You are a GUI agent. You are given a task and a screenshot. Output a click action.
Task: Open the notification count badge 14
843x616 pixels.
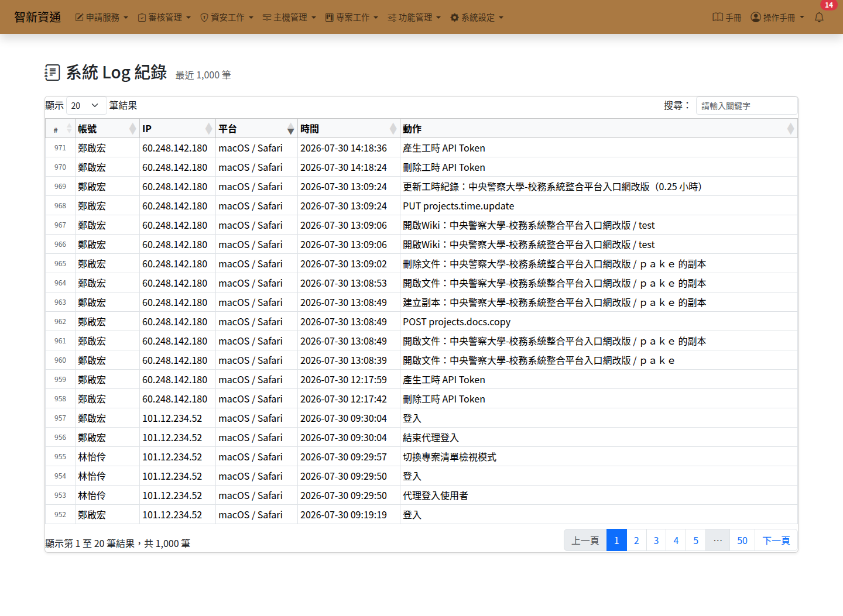pyautogui.click(x=829, y=5)
